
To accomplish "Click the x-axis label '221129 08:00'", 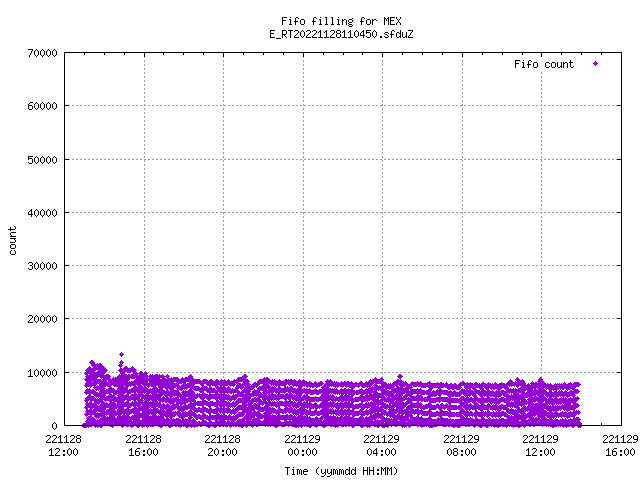I will pyautogui.click(x=462, y=446).
